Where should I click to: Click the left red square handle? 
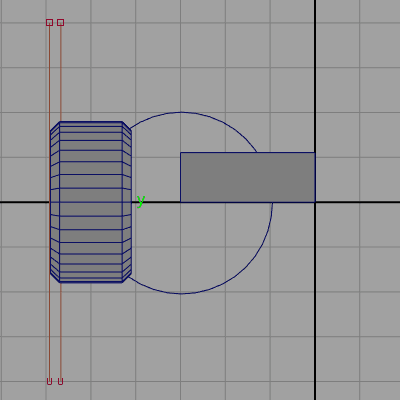pos(49,22)
